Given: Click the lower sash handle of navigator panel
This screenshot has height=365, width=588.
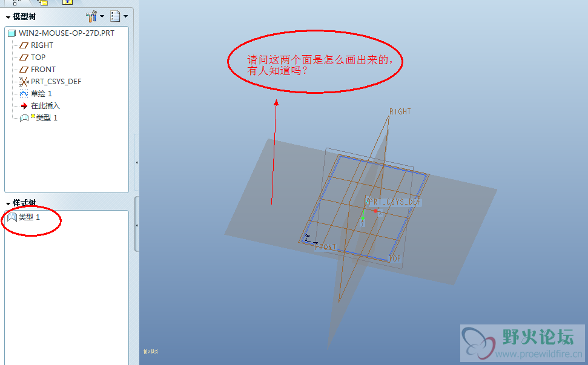Looking at the screenshot, I should pyautogui.click(x=137, y=225).
